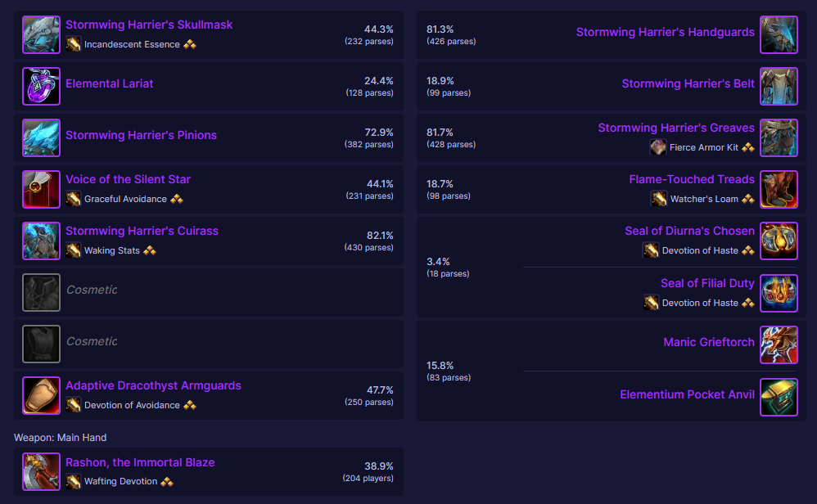Select the Stormwing Harrier's Pinions icon

pos(41,138)
